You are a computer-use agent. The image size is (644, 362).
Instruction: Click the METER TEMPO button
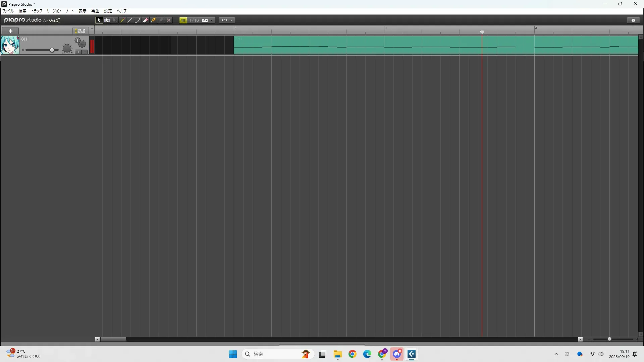coord(80,31)
